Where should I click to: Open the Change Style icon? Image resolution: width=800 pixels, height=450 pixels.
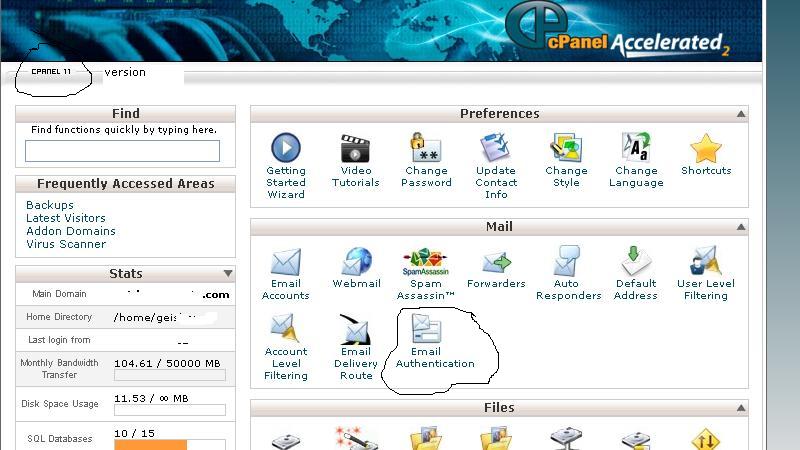point(566,147)
